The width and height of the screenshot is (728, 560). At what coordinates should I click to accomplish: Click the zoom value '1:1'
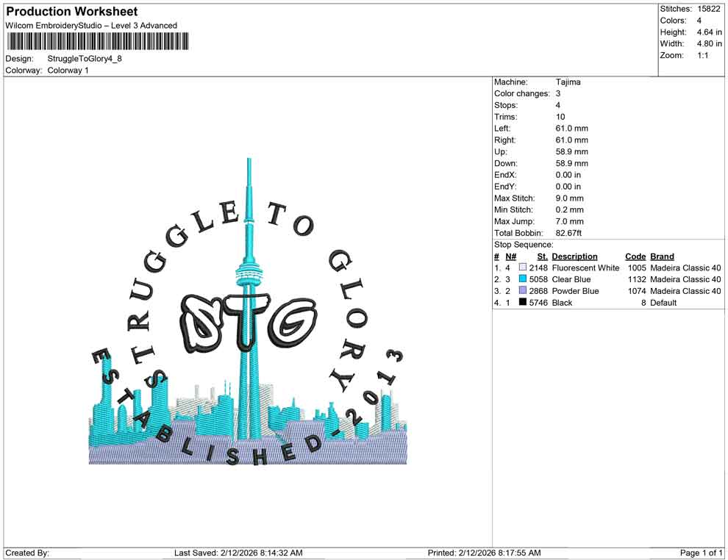coord(702,55)
